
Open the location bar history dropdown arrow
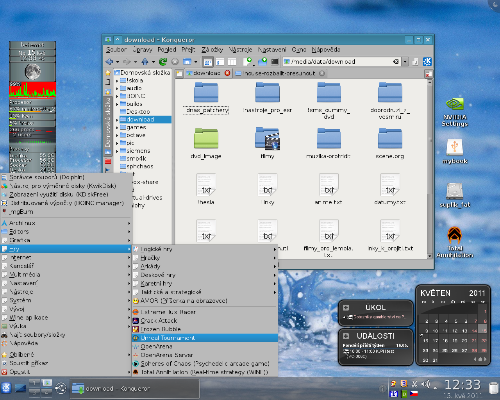tap(405, 62)
